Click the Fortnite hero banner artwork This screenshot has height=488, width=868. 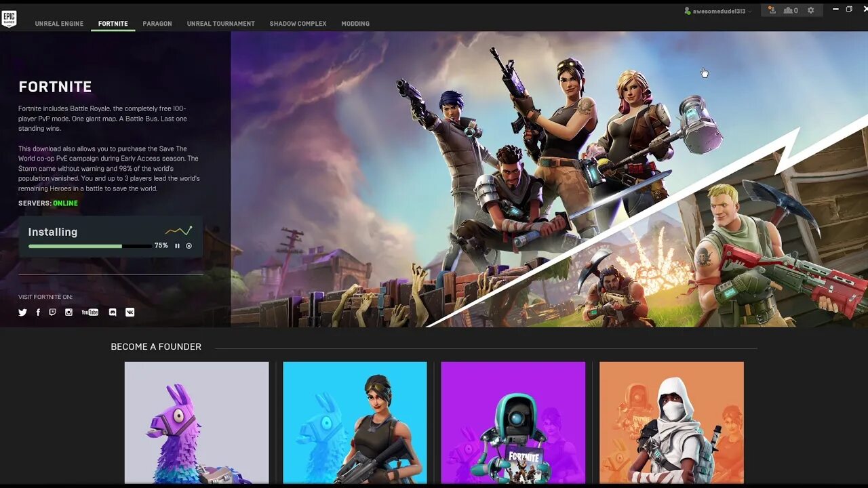point(549,179)
